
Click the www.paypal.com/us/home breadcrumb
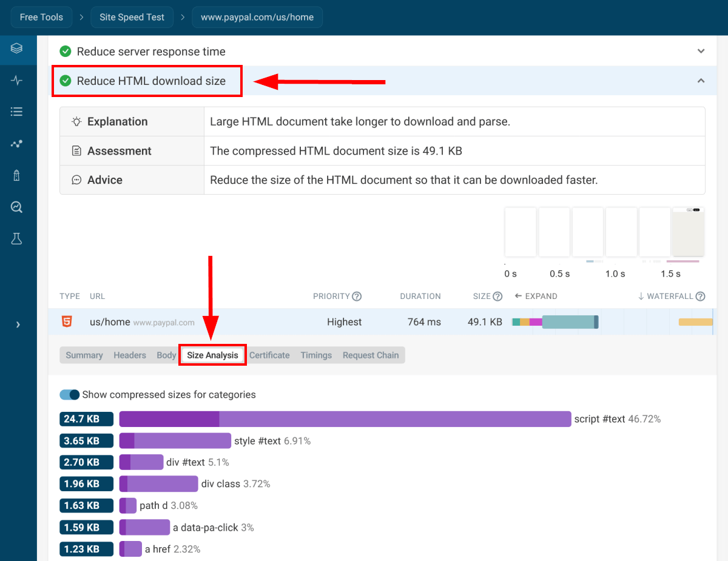click(x=257, y=17)
